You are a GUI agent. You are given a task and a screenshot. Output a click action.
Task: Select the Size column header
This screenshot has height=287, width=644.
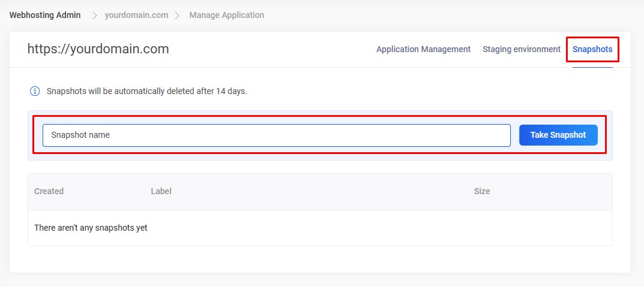(481, 191)
